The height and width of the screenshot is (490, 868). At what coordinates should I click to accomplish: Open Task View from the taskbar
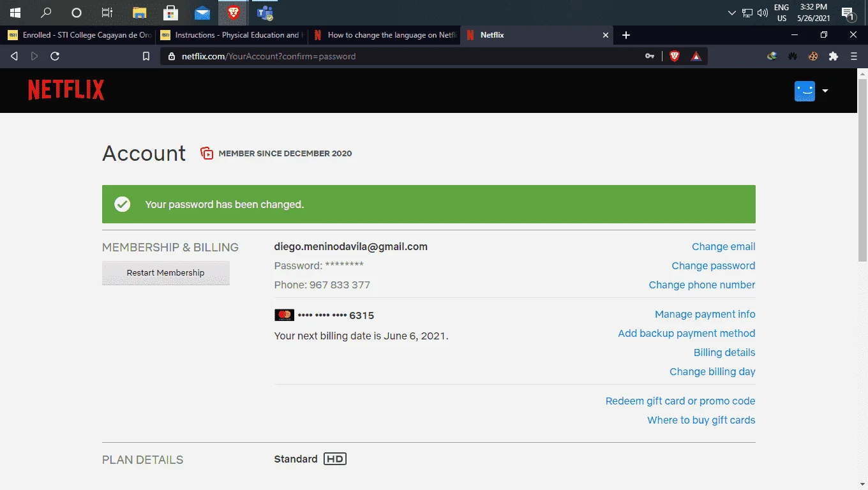pyautogui.click(x=107, y=13)
